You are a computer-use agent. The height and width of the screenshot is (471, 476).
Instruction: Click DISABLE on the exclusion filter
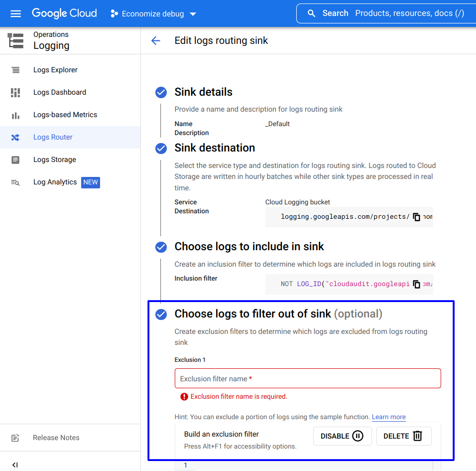[x=343, y=436]
